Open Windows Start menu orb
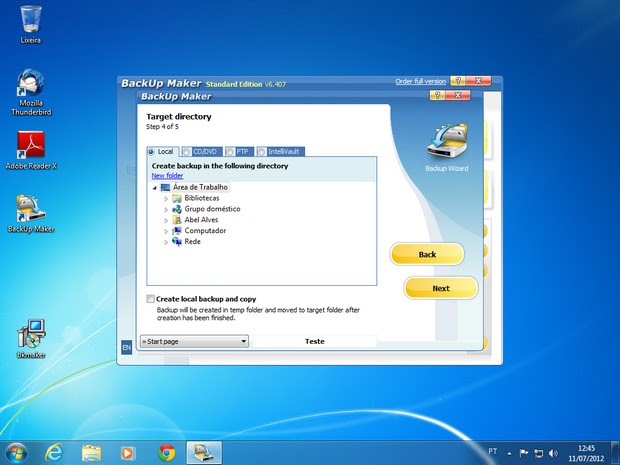 point(16,453)
